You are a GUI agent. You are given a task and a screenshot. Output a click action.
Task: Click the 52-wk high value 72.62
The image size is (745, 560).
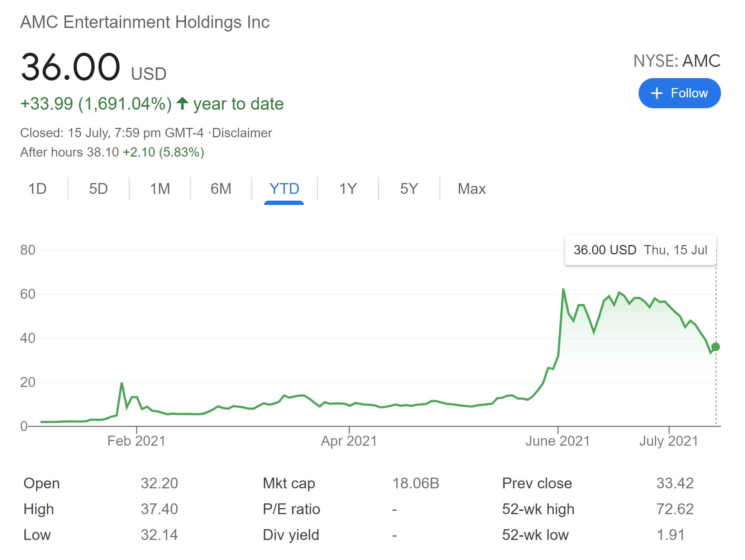pyautogui.click(x=675, y=509)
